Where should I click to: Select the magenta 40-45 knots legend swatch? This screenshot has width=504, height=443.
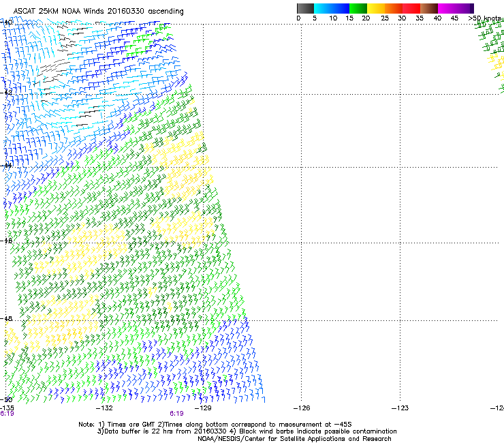(x=447, y=8)
